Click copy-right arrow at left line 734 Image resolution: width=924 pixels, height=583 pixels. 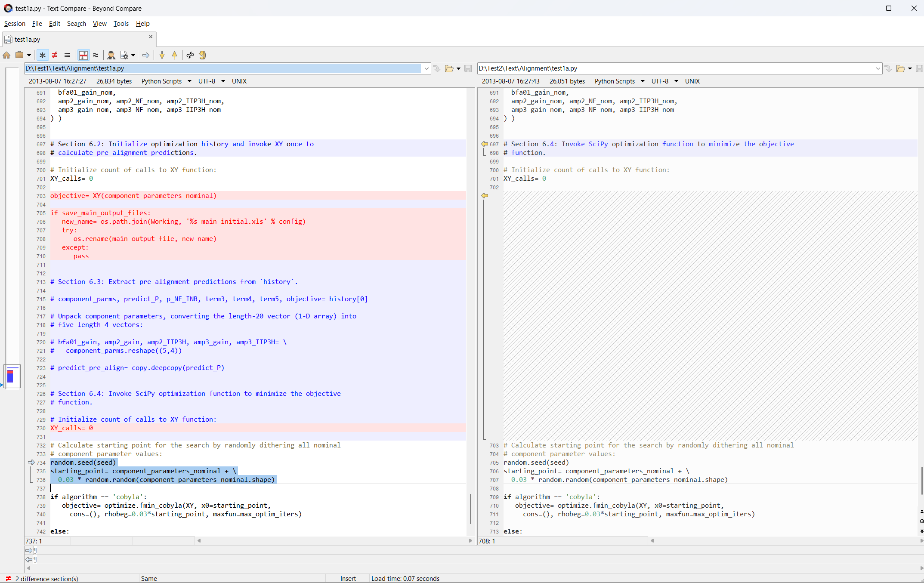31,463
